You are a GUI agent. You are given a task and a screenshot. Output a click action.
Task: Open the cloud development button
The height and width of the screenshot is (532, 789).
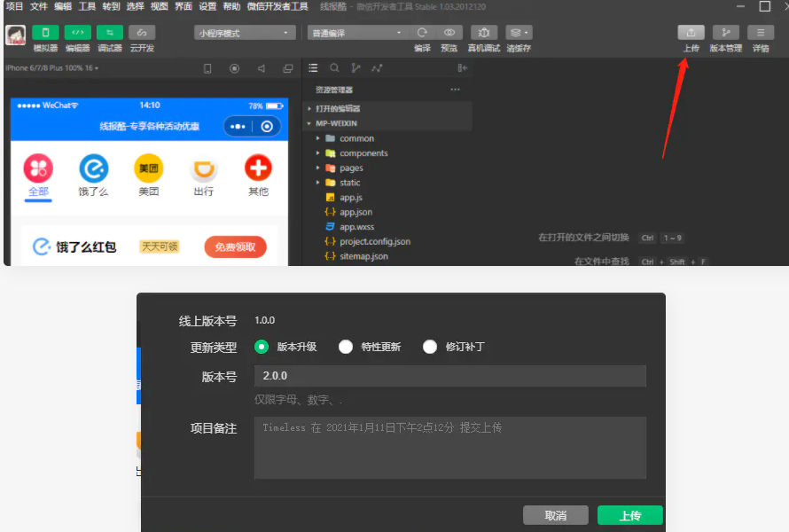[x=142, y=33]
